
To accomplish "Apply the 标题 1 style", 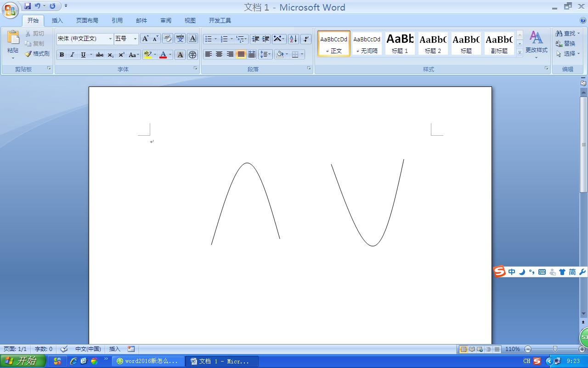I will (400, 43).
